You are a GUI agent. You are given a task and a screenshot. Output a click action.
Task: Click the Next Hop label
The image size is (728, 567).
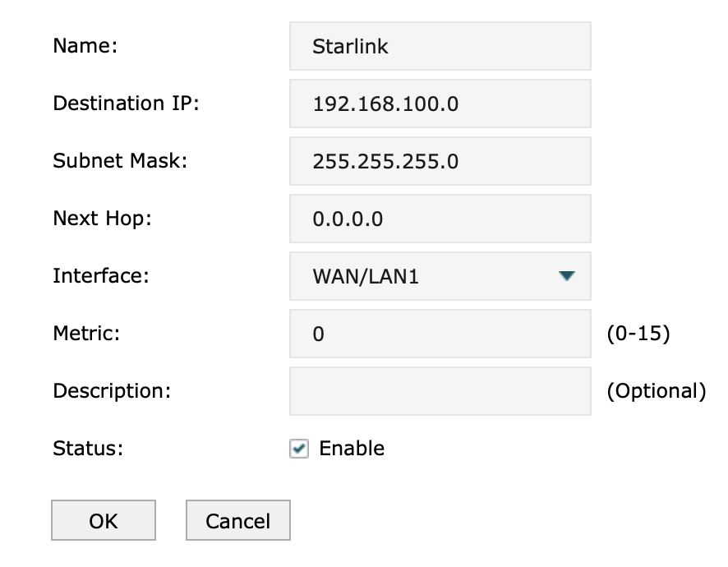click(102, 219)
